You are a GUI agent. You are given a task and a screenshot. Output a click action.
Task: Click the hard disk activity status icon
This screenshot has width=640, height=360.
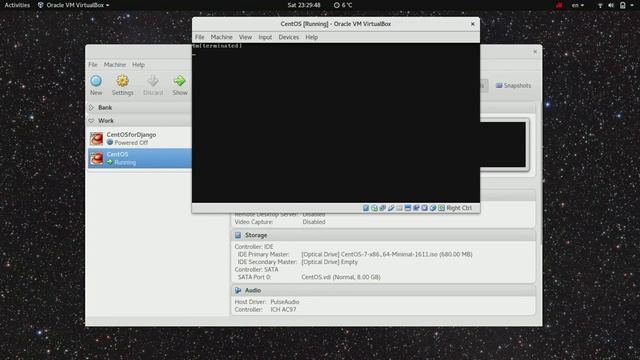[366, 208]
